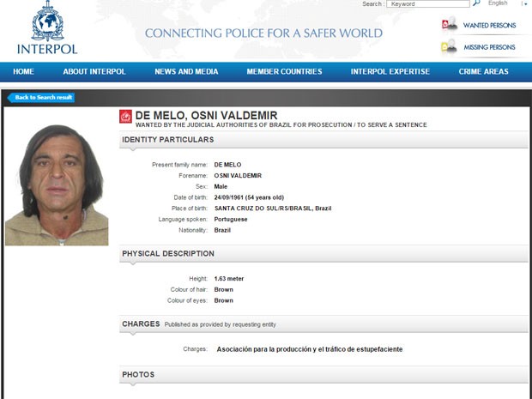Viewport: 532px width, 399px height.
Task: Expand the Photos section
Action: point(323,375)
